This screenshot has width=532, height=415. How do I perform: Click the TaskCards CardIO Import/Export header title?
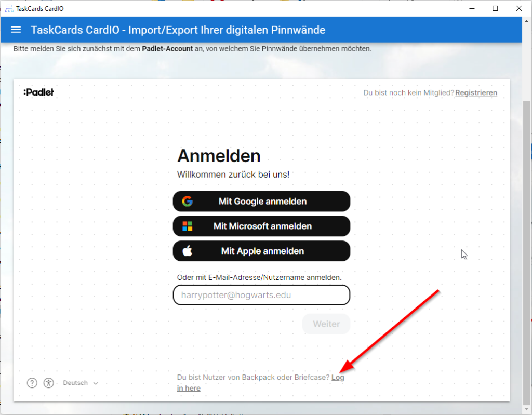tap(178, 30)
